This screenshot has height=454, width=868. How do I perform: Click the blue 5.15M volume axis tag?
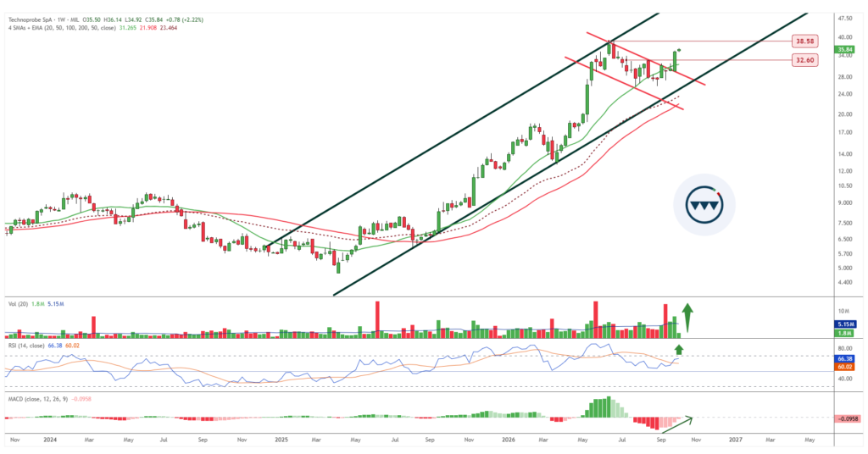point(847,324)
